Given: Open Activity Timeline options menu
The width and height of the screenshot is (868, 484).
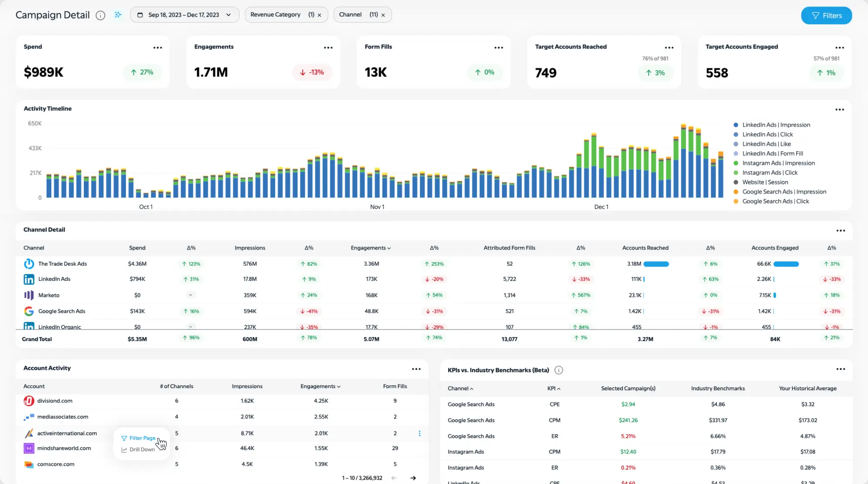Looking at the screenshot, I should pyautogui.click(x=839, y=110).
